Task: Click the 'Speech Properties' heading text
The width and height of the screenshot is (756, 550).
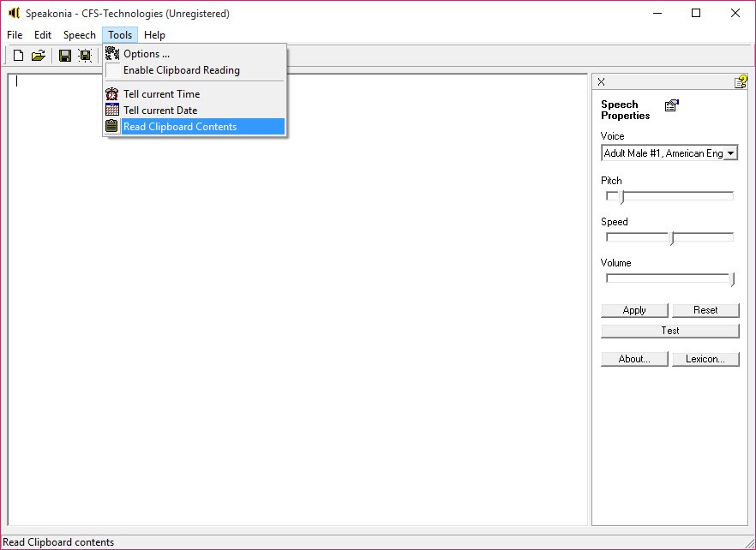Action: (626, 110)
